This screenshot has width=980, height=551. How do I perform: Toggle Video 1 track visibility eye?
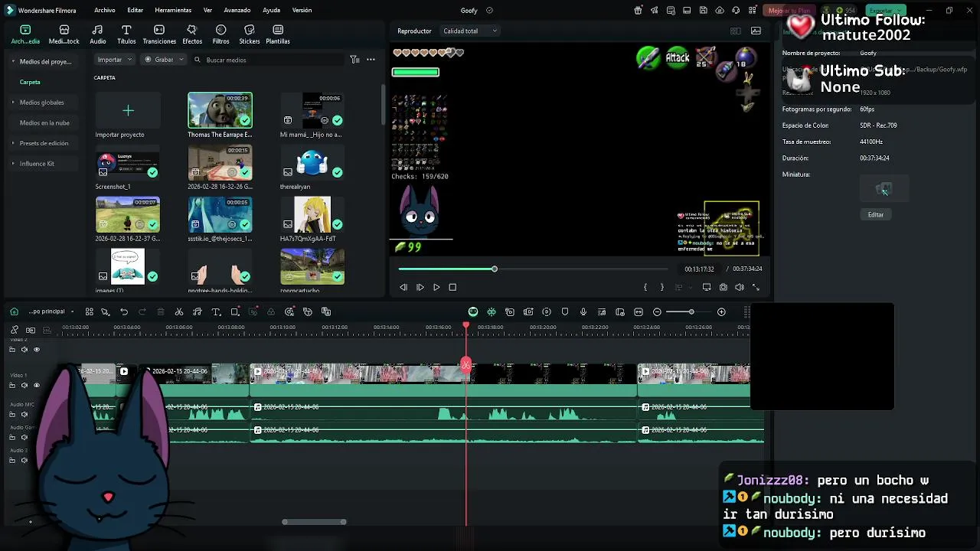[37, 385]
